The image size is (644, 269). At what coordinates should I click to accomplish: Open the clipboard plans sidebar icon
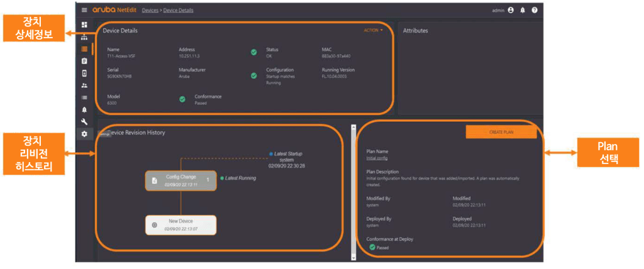[x=84, y=61]
